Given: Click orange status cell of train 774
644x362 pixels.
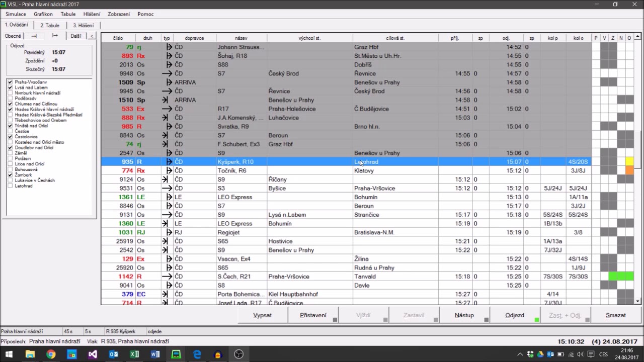Looking at the screenshot, I should pos(629,170).
